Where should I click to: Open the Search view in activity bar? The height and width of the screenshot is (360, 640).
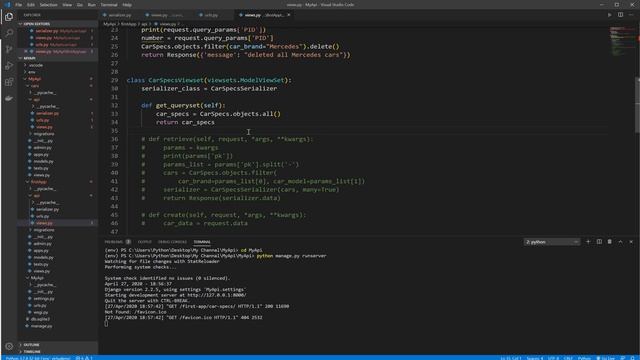[9, 33]
